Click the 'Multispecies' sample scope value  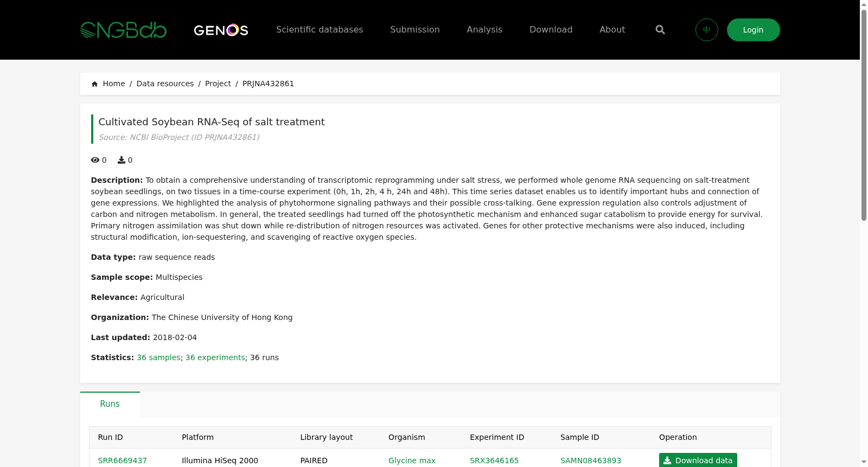[179, 277]
